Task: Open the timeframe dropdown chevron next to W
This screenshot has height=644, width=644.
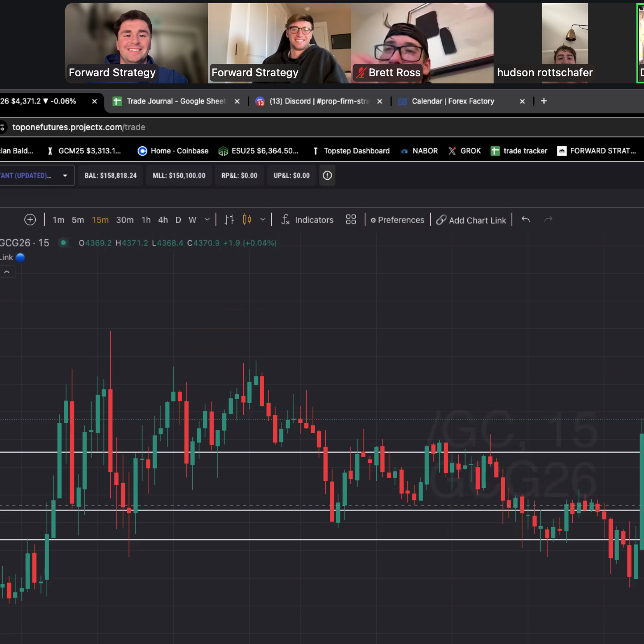Action: [207, 219]
